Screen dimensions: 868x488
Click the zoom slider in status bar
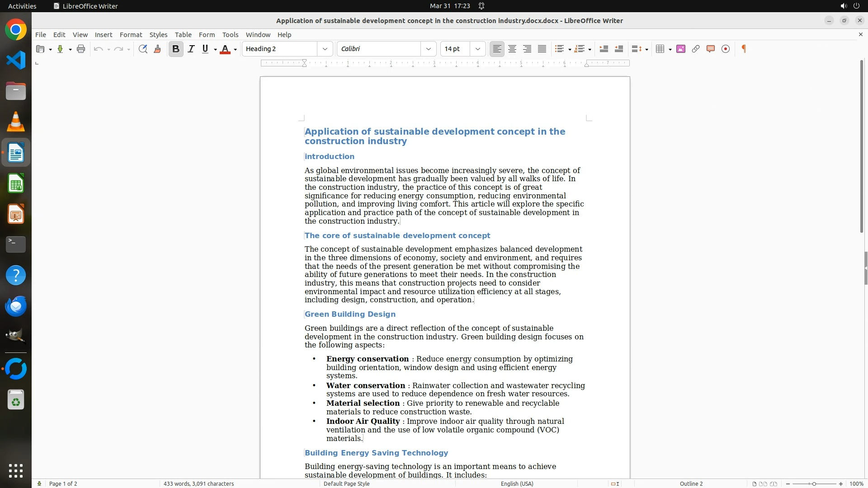(x=814, y=483)
